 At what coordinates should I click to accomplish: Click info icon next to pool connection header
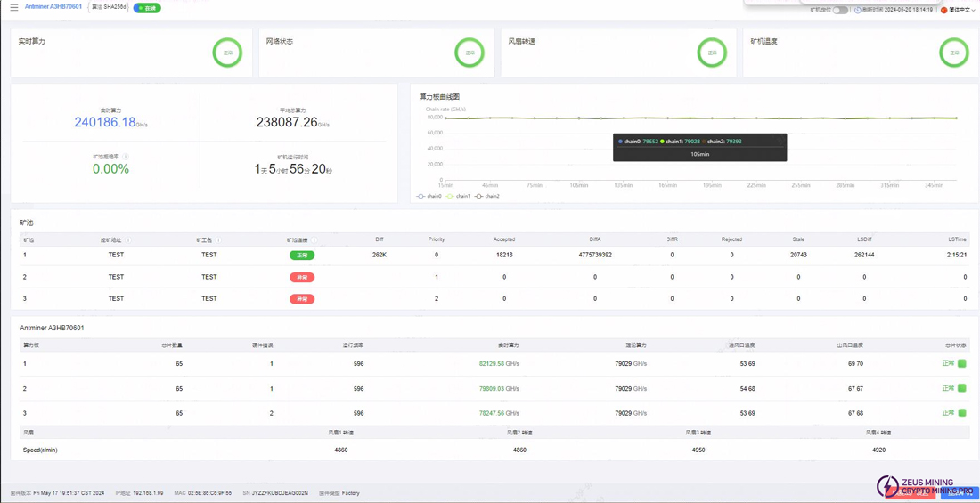point(314,240)
